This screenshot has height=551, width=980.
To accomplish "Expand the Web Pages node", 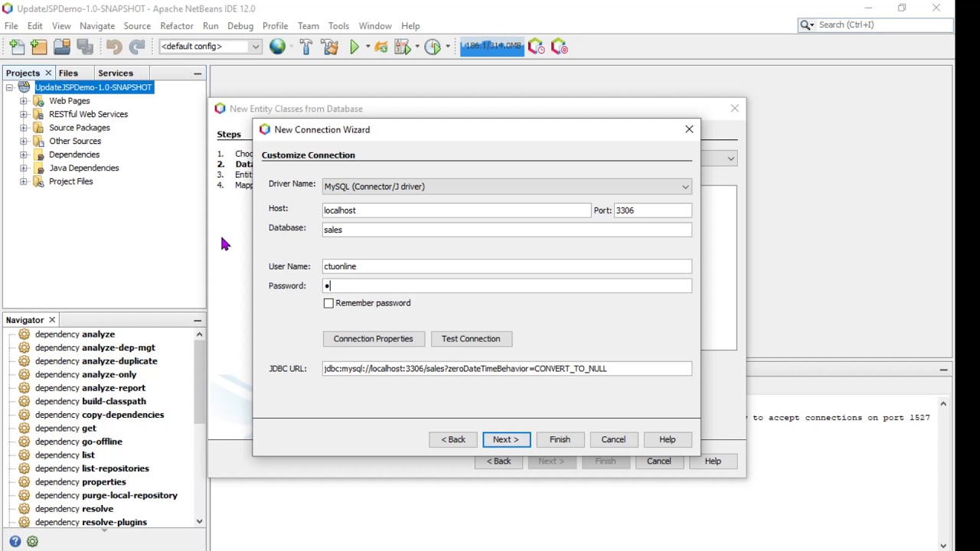I will tap(24, 101).
